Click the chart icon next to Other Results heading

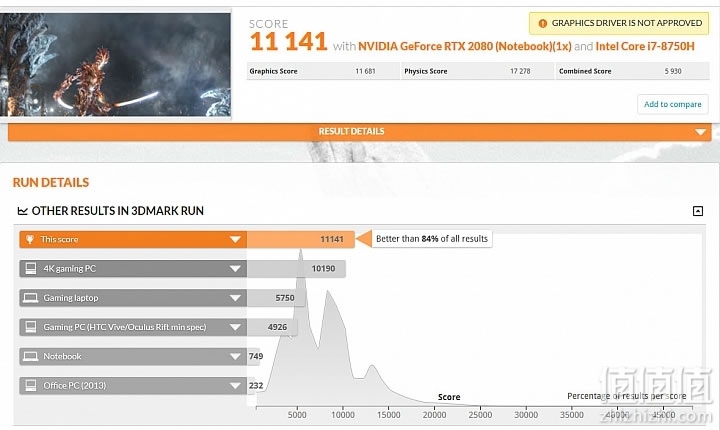click(22, 211)
